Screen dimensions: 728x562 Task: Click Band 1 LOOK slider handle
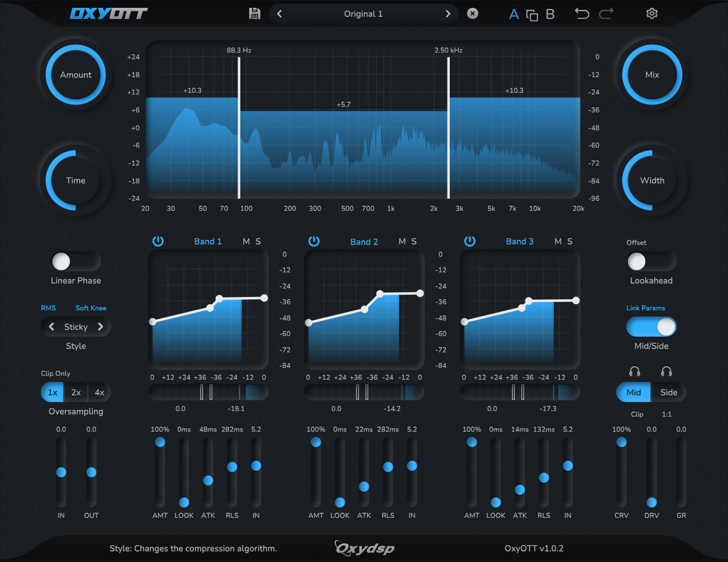[184, 503]
